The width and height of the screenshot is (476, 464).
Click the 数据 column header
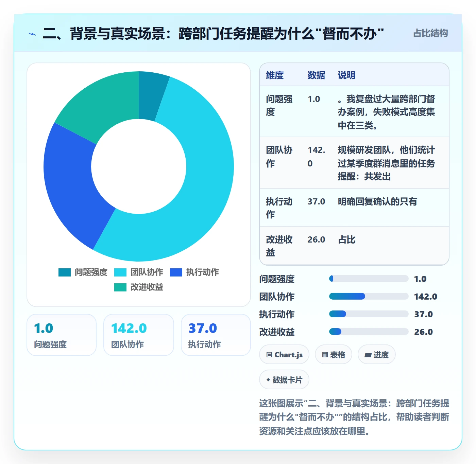[316, 75]
